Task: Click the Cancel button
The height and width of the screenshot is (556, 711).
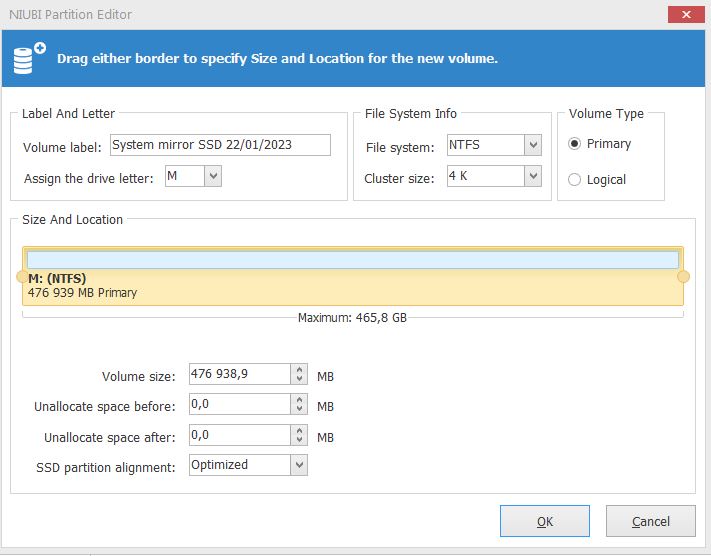Action: pos(651,521)
